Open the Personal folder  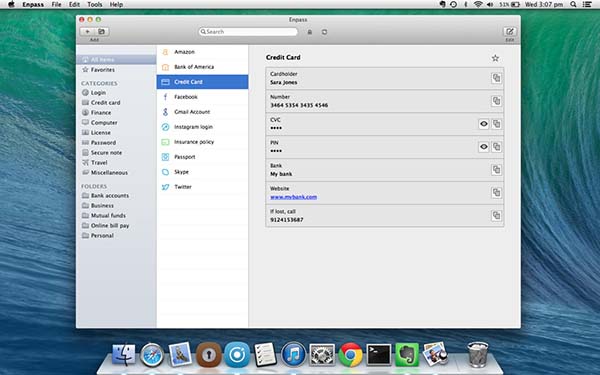[x=116, y=235]
